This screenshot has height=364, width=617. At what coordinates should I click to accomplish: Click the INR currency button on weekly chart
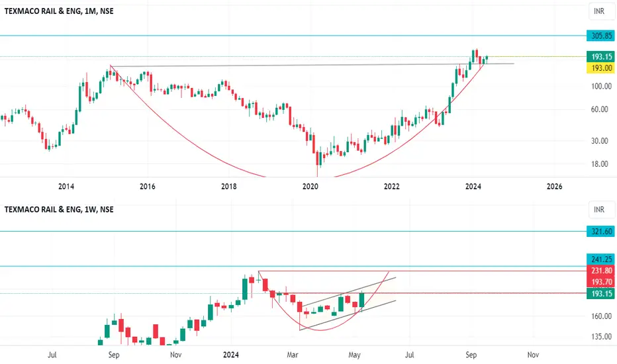pos(602,209)
